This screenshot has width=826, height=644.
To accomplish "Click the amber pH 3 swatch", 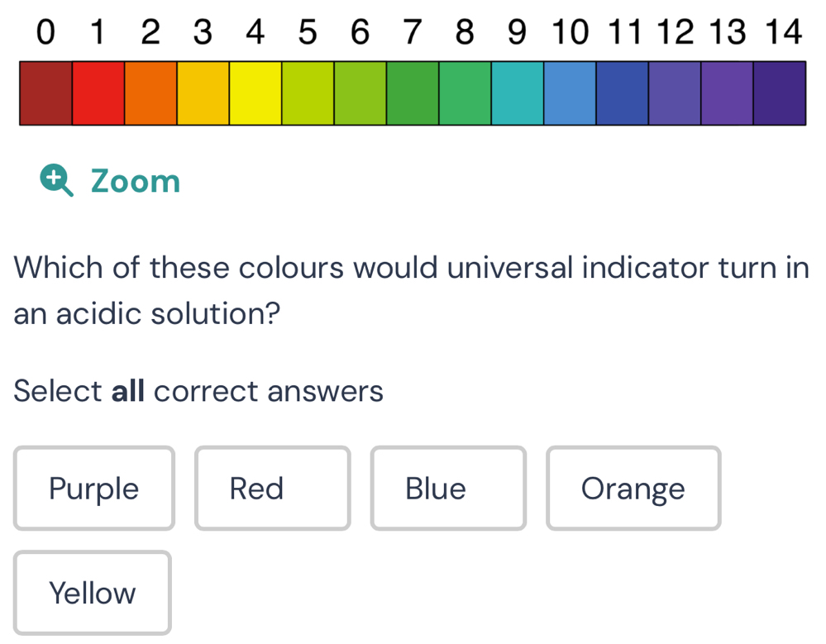I will (203, 93).
